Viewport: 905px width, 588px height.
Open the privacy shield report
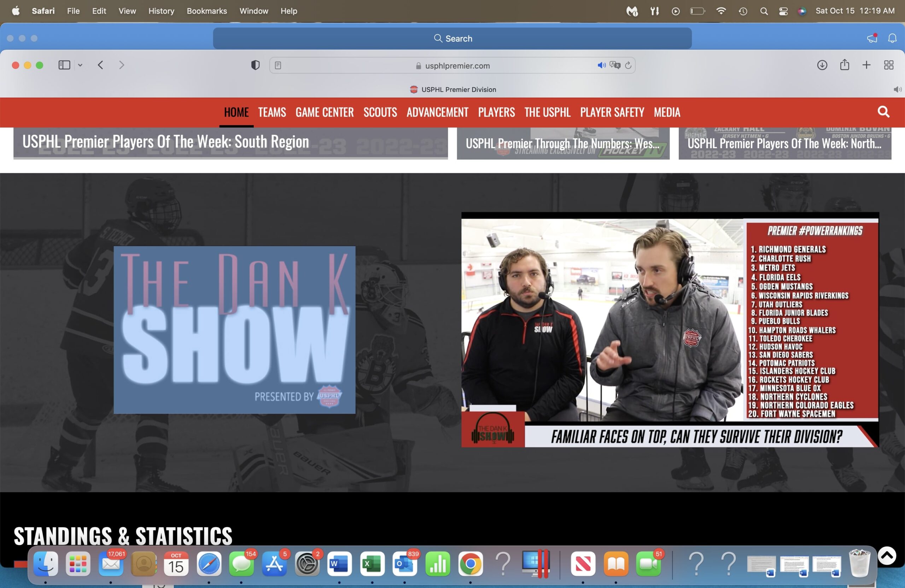[x=255, y=65]
